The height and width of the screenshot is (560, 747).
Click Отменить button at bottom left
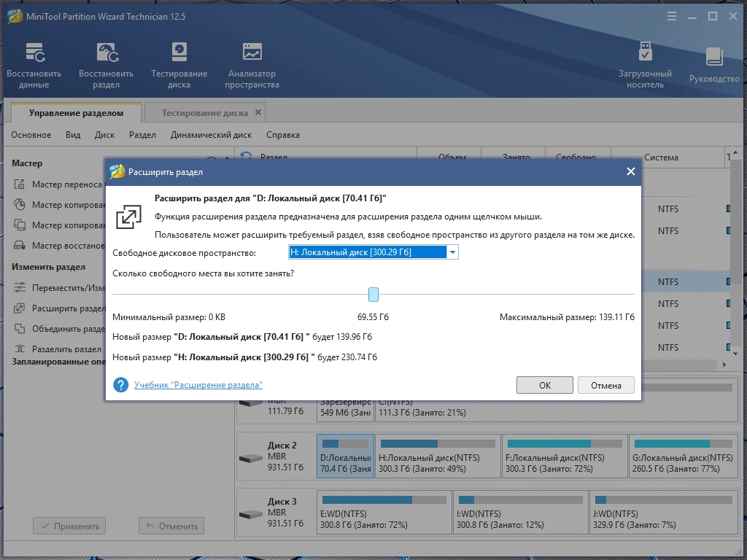click(x=171, y=526)
